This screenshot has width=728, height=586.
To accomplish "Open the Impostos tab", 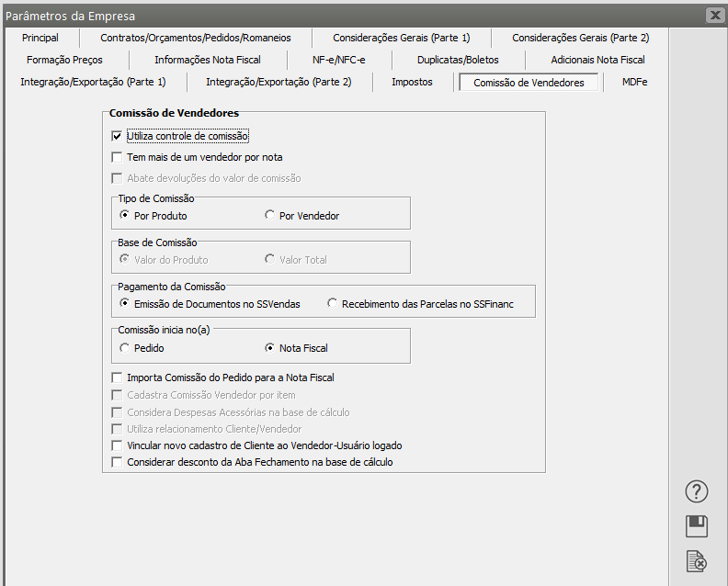I will pos(412,82).
